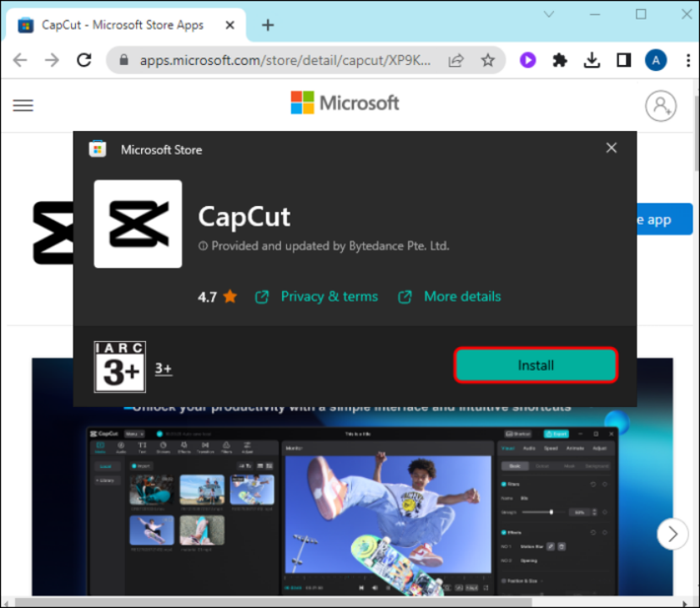This screenshot has width=700, height=608.
Task: Share this page using the share icon
Action: pyautogui.click(x=456, y=60)
